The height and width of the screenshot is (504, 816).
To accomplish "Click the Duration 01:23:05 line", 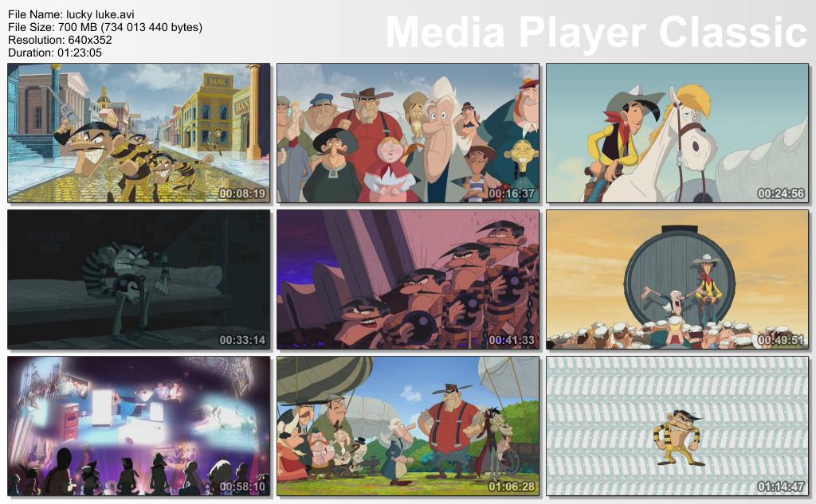I will click(x=55, y=53).
